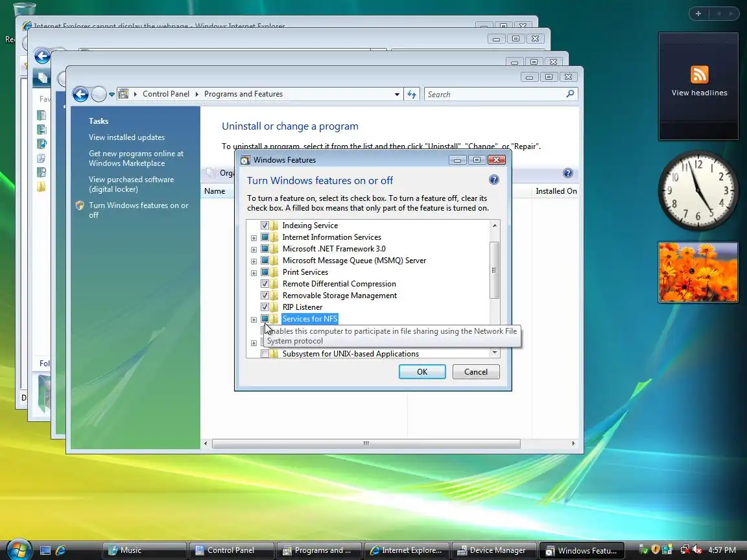Toggle the Indexing Service checkbox

tap(265, 226)
